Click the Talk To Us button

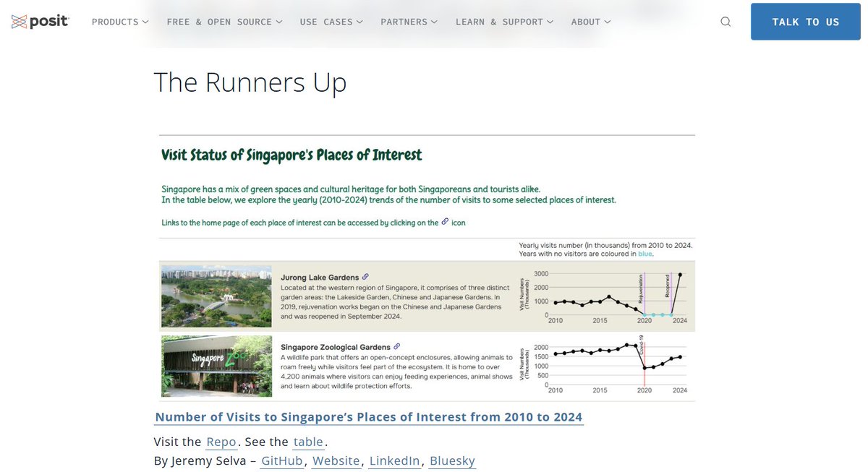coord(806,22)
